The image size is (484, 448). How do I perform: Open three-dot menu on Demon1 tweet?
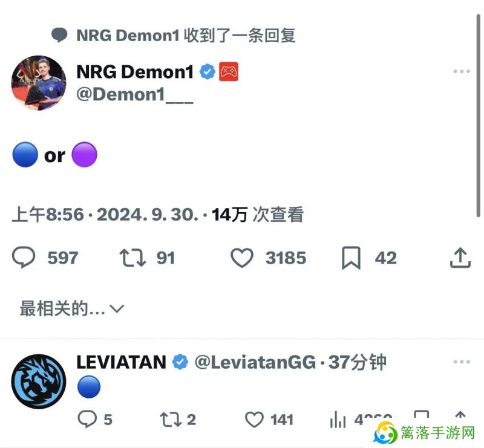pos(462,71)
